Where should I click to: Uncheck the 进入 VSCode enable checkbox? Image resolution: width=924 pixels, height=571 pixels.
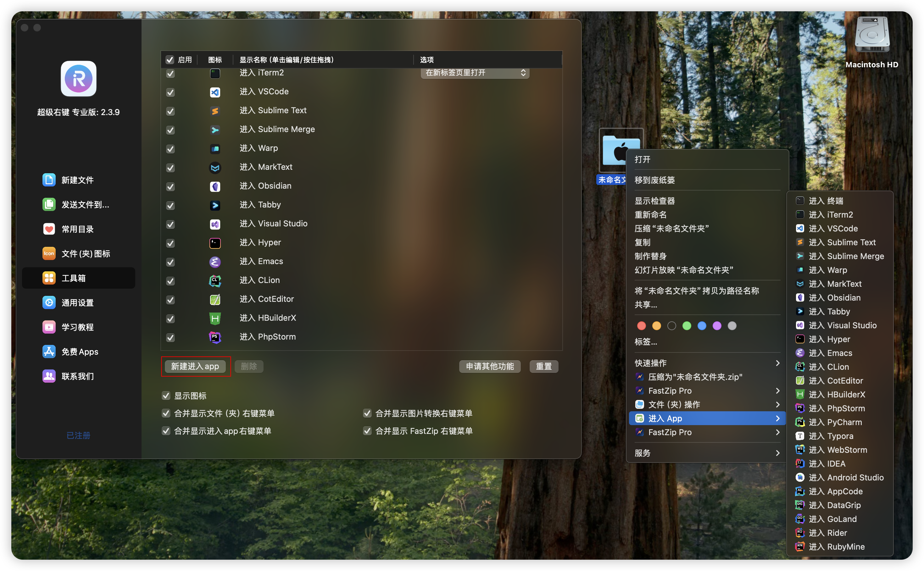tap(170, 92)
